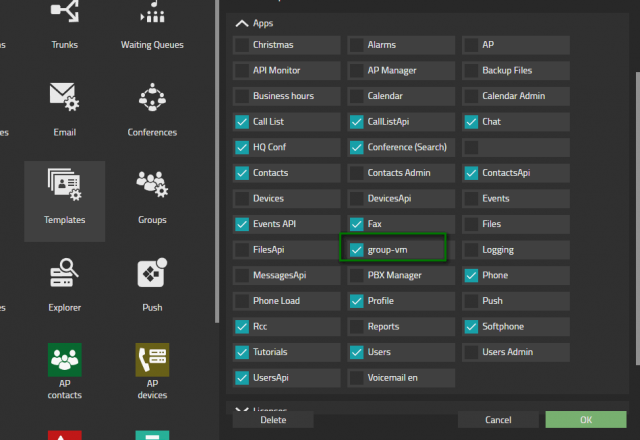640x440 pixels.
Task: Enable Users Admin checkbox
Action: (x=471, y=352)
